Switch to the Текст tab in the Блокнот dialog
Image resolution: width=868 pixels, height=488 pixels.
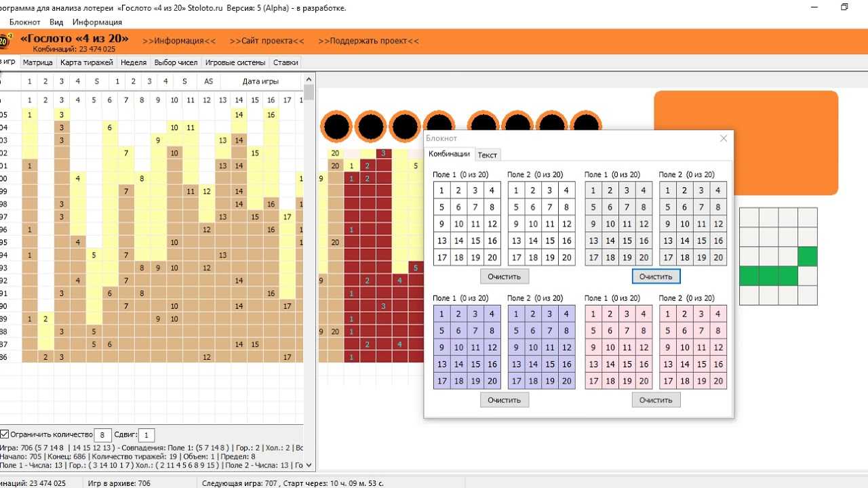pos(488,155)
